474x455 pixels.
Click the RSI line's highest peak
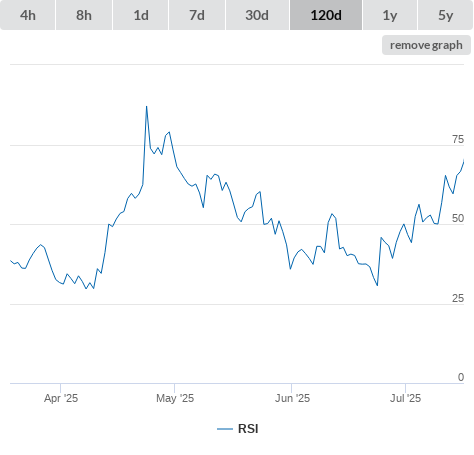[146, 107]
